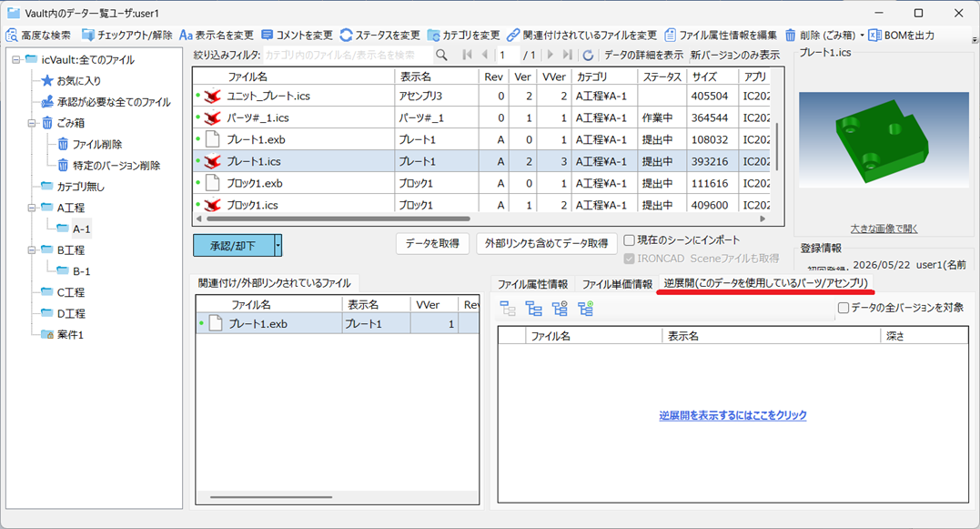Viewport: 980px width, 529px height.
Task: Toggle IRONCAD Sceneファイルも取得 checkbox
Action: pyautogui.click(x=630, y=259)
